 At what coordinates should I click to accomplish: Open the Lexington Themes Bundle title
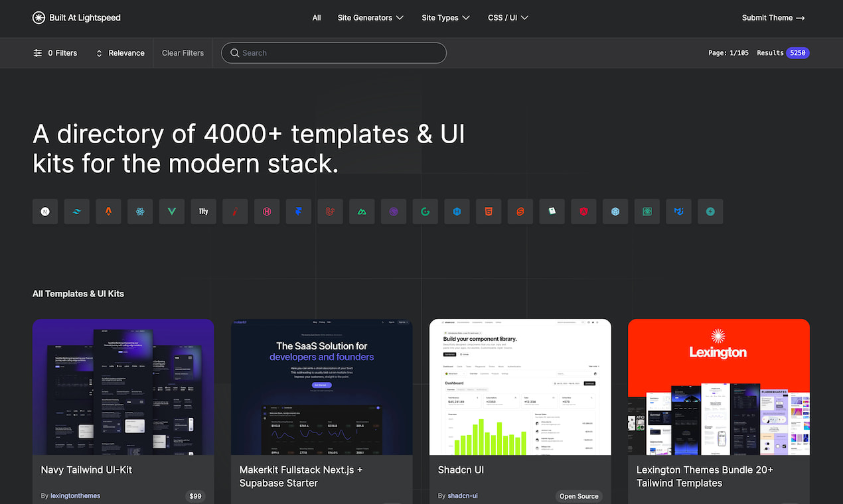click(x=705, y=476)
